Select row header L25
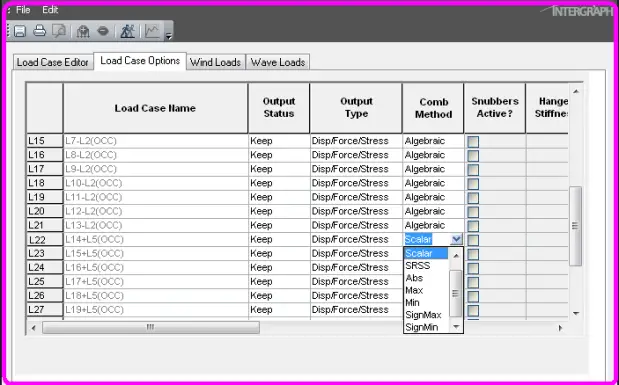The height and width of the screenshot is (385, 619). click(45, 282)
